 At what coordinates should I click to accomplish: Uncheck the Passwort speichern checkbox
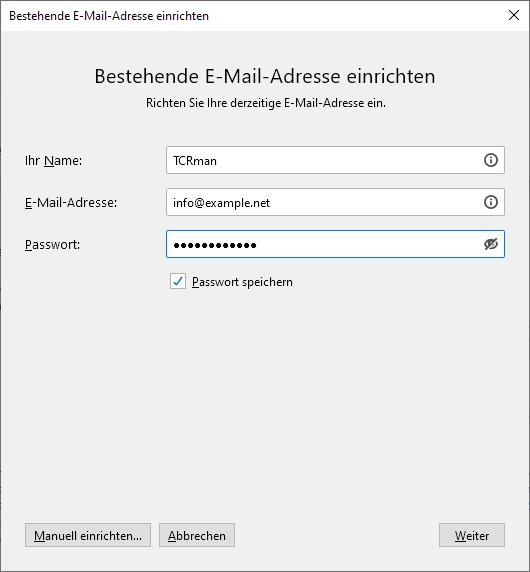coord(178,281)
